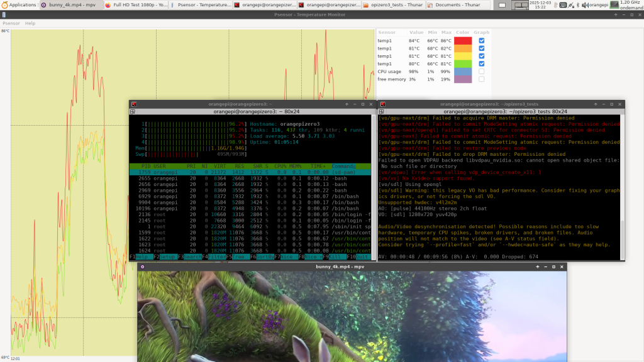Click the blue CPU usage color swatch

pos(463,71)
